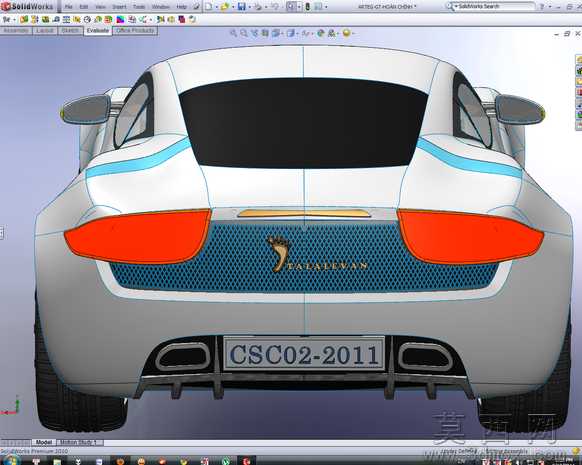Create a new document with the New icon
582x465 pixels.
[x=209, y=7]
